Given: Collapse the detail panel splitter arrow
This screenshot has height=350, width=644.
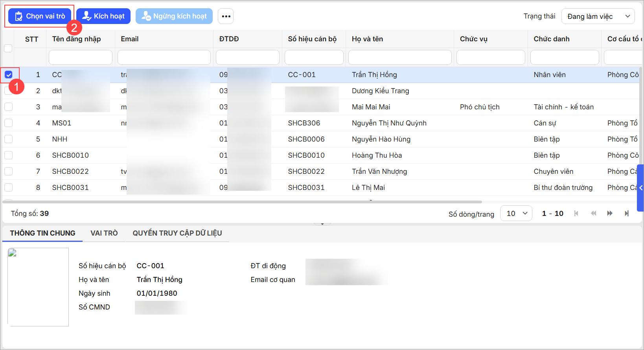Looking at the screenshot, I should pyautogui.click(x=322, y=224).
